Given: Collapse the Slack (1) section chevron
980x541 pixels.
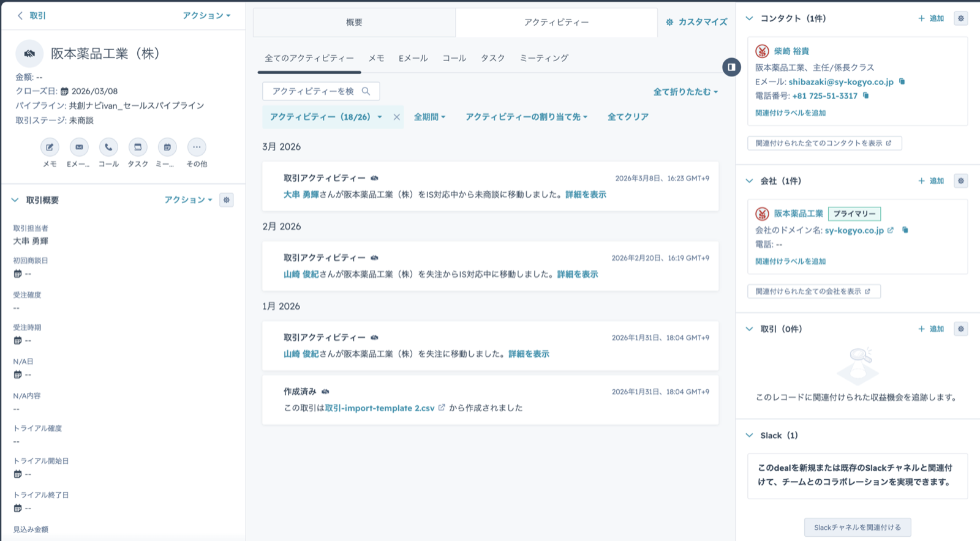Looking at the screenshot, I should click(749, 436).
